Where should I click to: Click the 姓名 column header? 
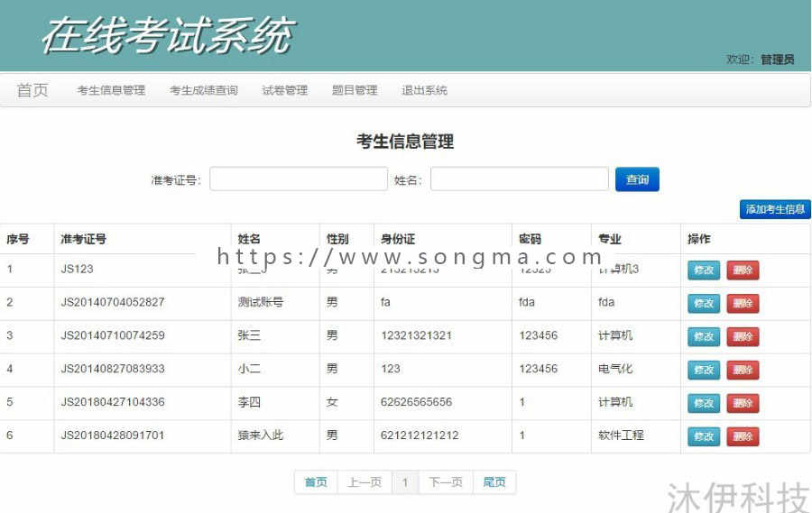[x=249, y=239]
